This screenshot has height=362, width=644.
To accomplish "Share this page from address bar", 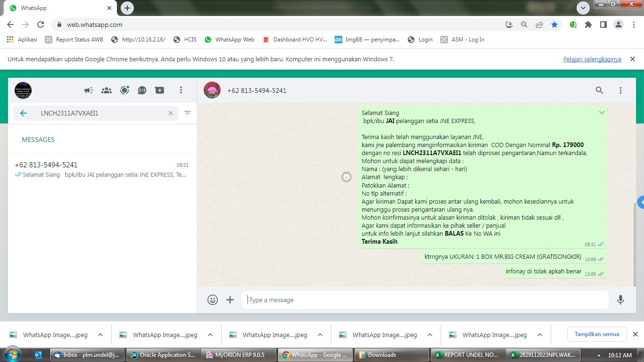I will 539,25.
